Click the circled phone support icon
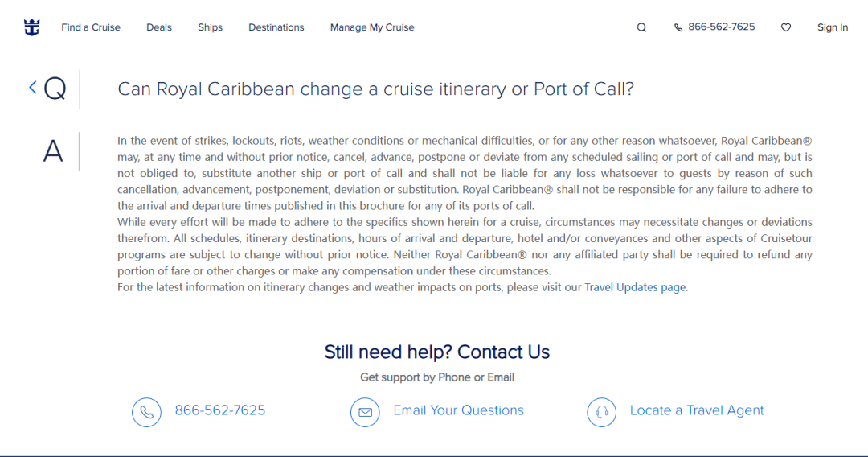This screenshot has width=868, height=457. (146, 412)
